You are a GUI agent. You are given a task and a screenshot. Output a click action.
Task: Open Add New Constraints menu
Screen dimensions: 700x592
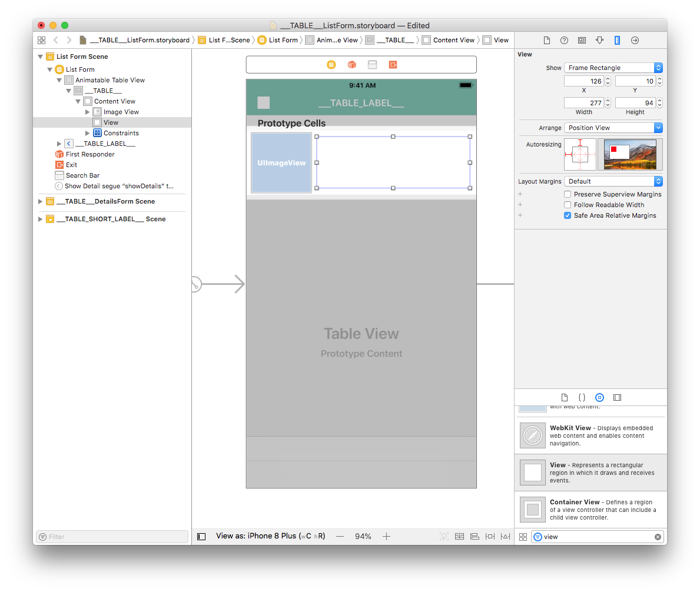(x=490, y=536)
